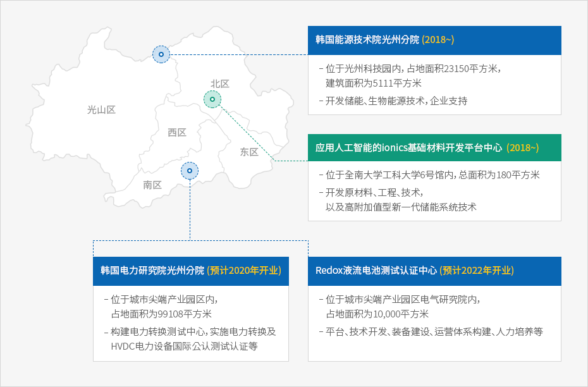Click the Redox液流电池测试认证中心 header
This screenshot has height=387, width=588.
pyautogui.click(x=434, y=271)
